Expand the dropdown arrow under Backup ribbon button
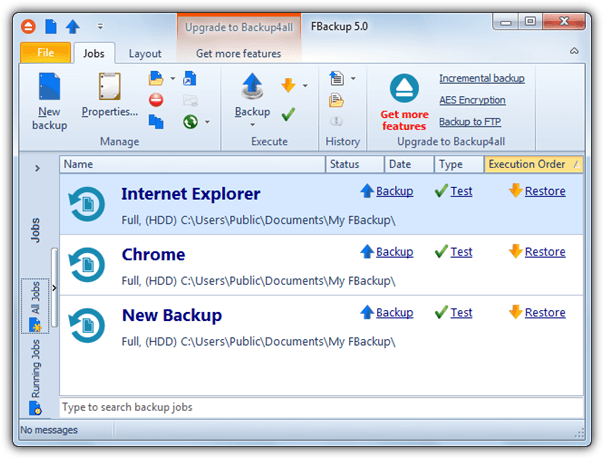 (x=252, y=125)
